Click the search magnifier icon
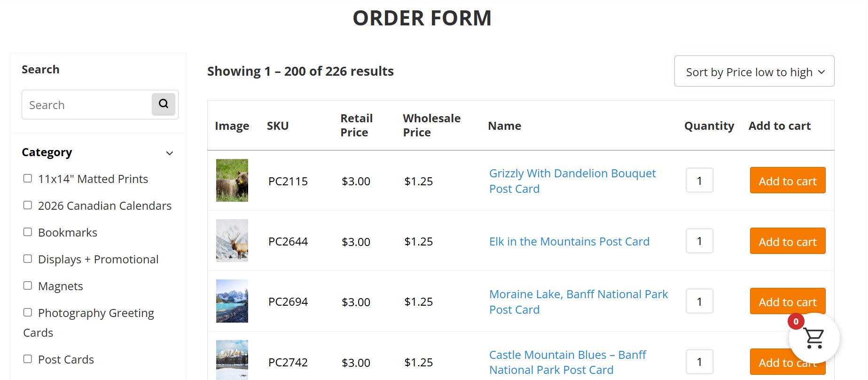This screenshot has width=868, height=380. tap(164, 104)
